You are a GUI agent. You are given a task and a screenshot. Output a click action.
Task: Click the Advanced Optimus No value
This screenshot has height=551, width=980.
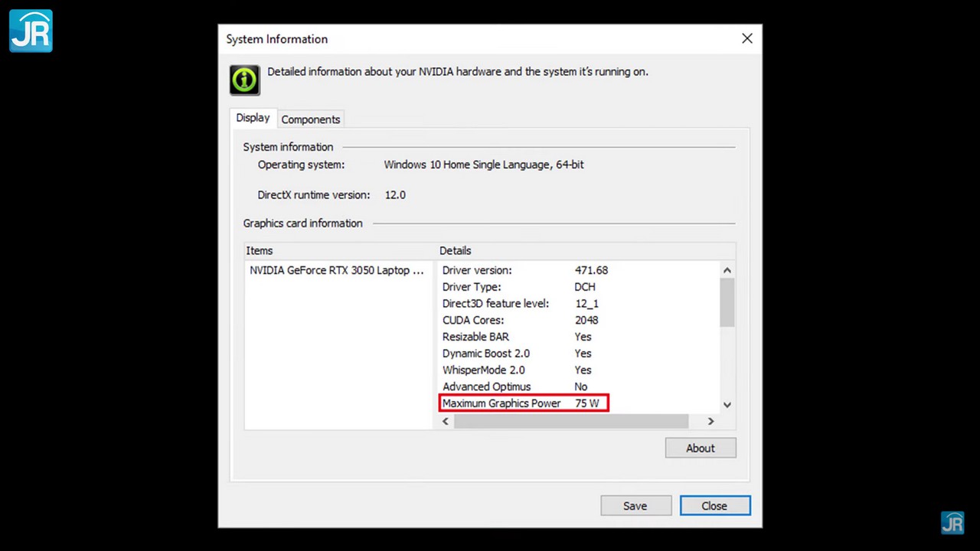[x=581, y=386]
